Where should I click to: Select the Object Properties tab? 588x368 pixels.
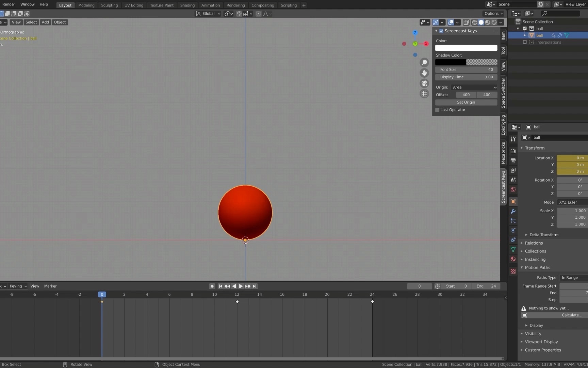pos(513,201)
